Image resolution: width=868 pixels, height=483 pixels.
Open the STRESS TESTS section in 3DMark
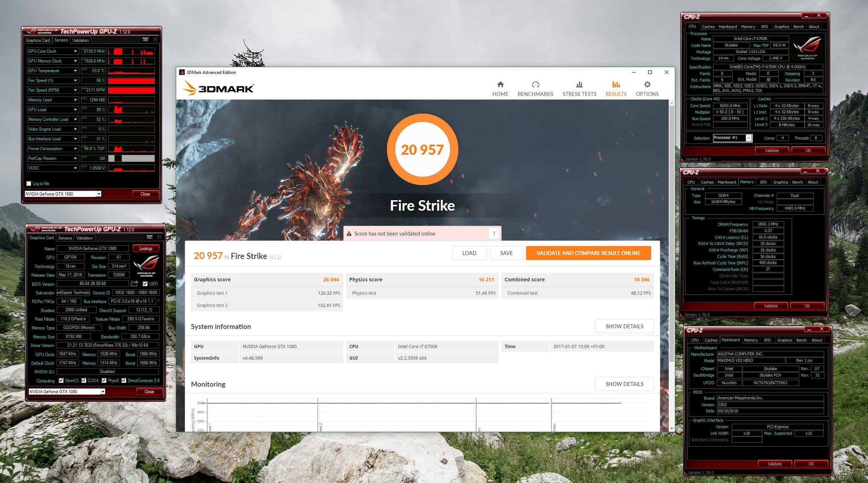[x=579, y=89]
